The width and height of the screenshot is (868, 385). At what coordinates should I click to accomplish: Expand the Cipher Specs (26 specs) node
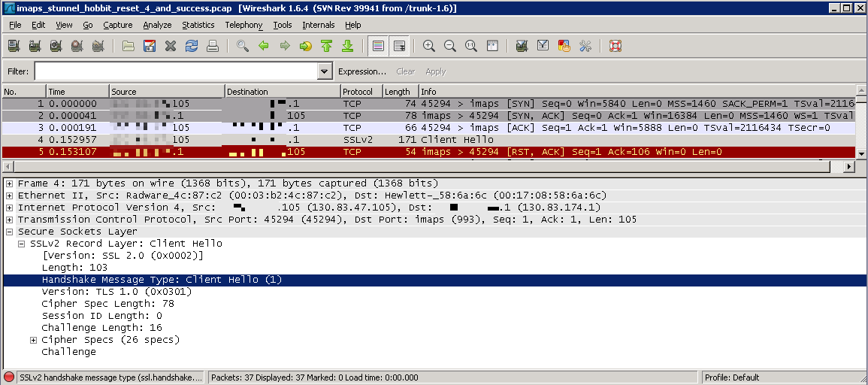34,340
